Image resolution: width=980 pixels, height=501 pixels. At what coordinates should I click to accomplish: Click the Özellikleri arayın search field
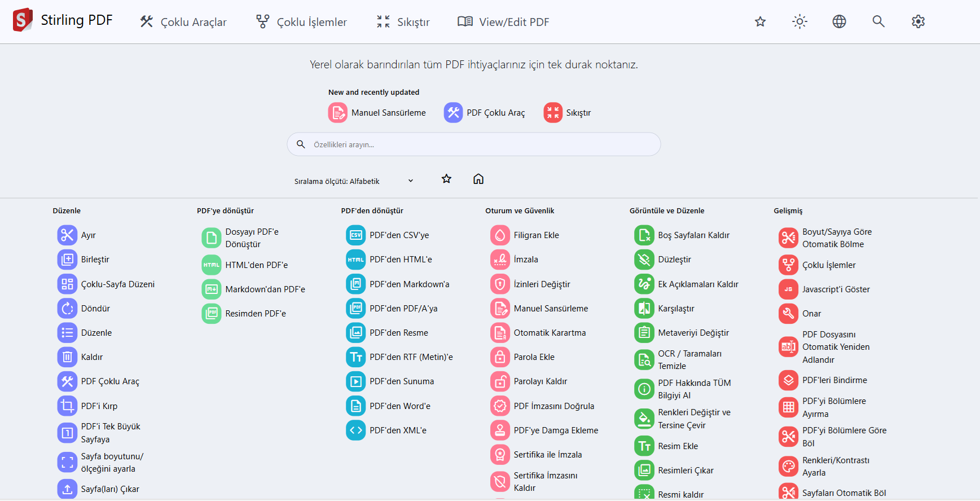tap(474, 144)
